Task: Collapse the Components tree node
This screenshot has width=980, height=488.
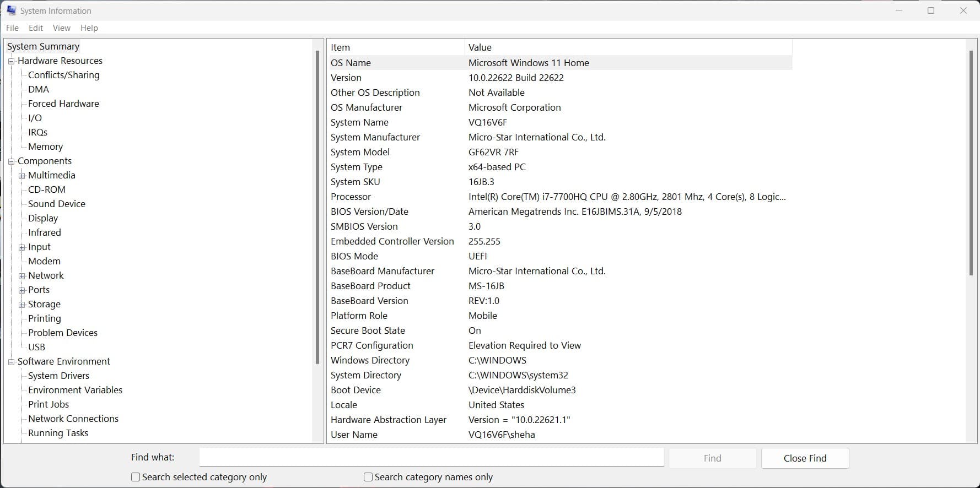Action: (x=11, y=161)
